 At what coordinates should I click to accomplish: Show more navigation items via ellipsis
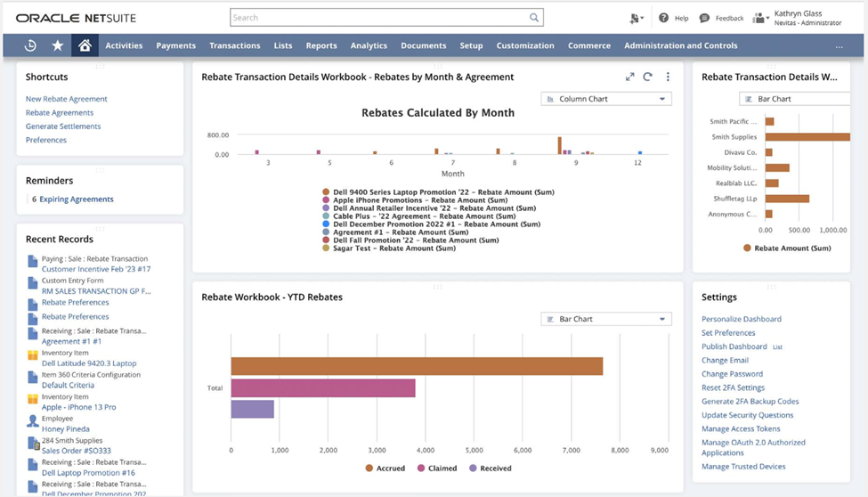[839, 45]
